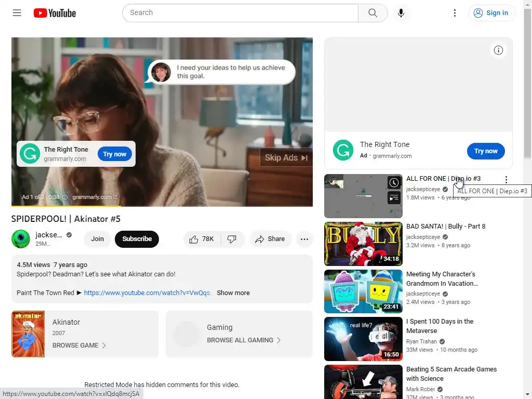Click Try now on video ad overlay
532x399 pixels.
(115, 154)
